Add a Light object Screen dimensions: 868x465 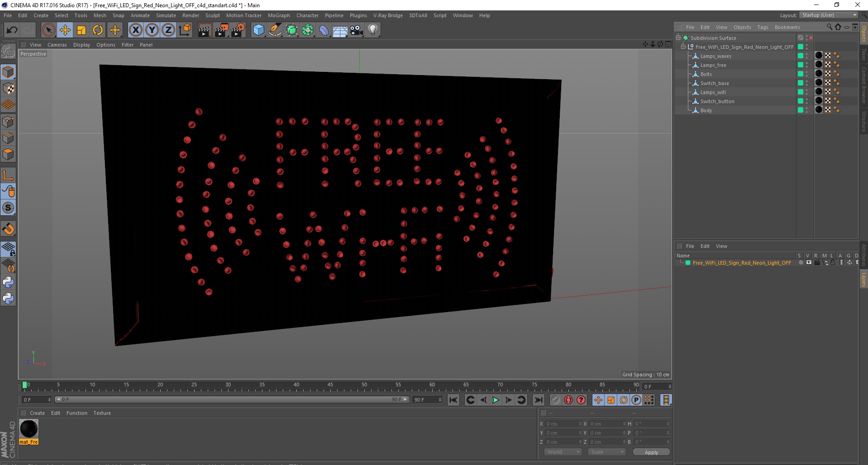click(x=373, y=30)
